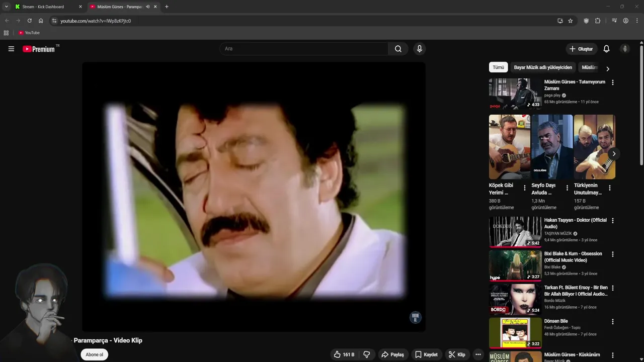Open options for Tarkan Ft. Bülent Ersoy video
The image size is (644, 362).
tap(612, 288)
